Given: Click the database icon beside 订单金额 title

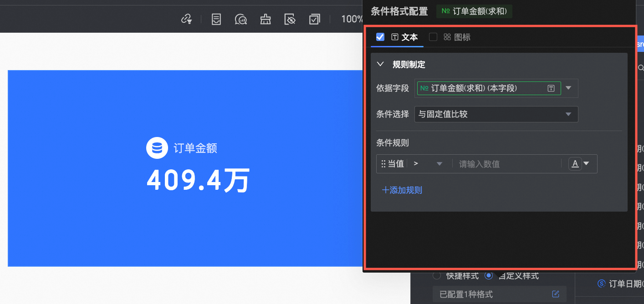Looking at the screenshot, I should [157, 148].
